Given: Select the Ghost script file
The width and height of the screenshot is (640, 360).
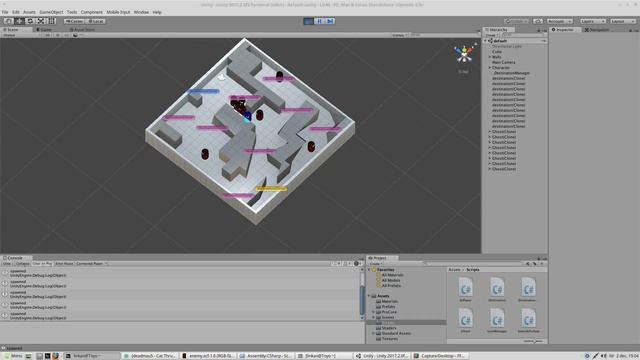Looking at the screenshot, I should coord(465,321).
